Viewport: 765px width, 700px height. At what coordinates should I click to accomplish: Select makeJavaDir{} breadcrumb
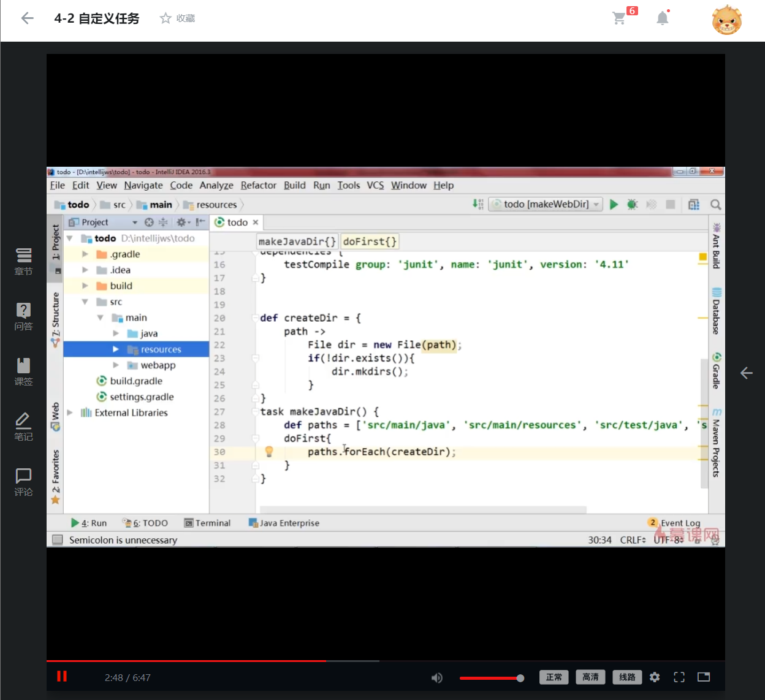click(297, 242)
